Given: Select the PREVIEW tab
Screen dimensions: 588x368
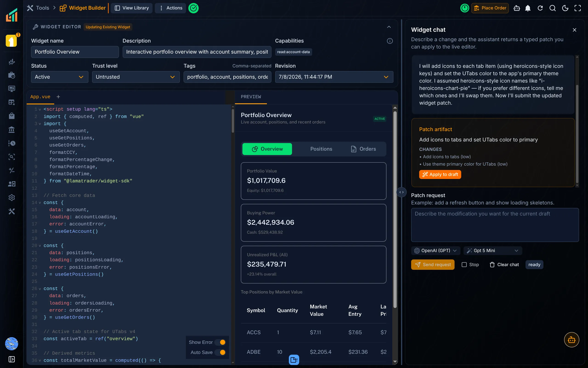Looking at the screenshot, I should pos(251,97).
